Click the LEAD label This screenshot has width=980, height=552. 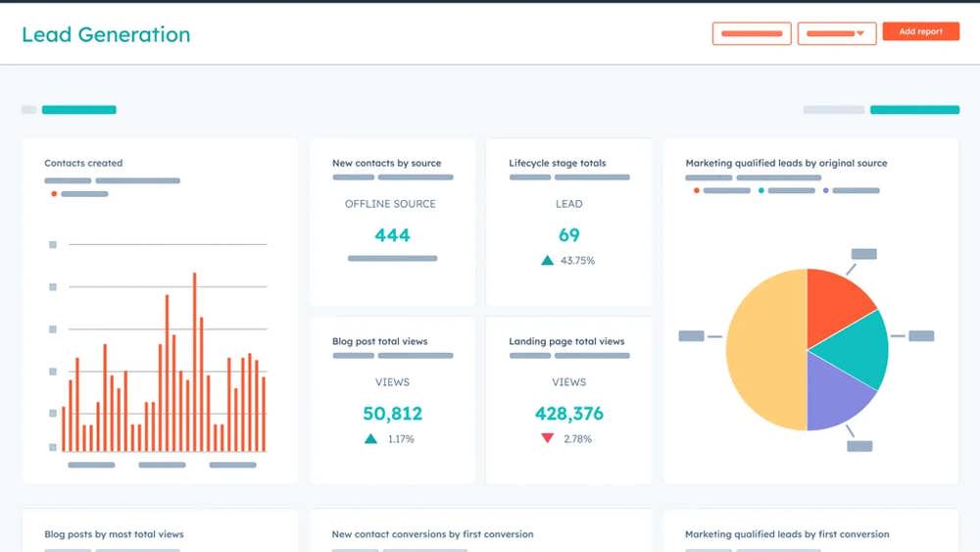pyautogui.click(x=568, y=204)
